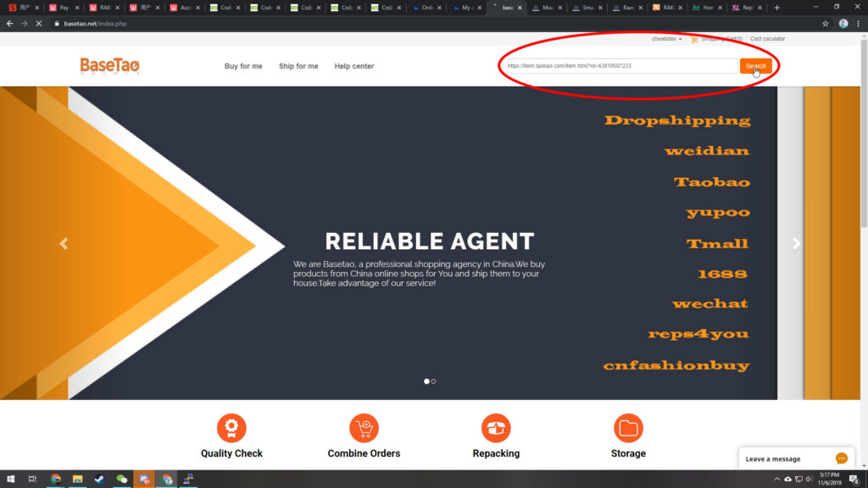Open the Windows Start menu
This screenshot has height=488, width=868.
tap(10, 480)
